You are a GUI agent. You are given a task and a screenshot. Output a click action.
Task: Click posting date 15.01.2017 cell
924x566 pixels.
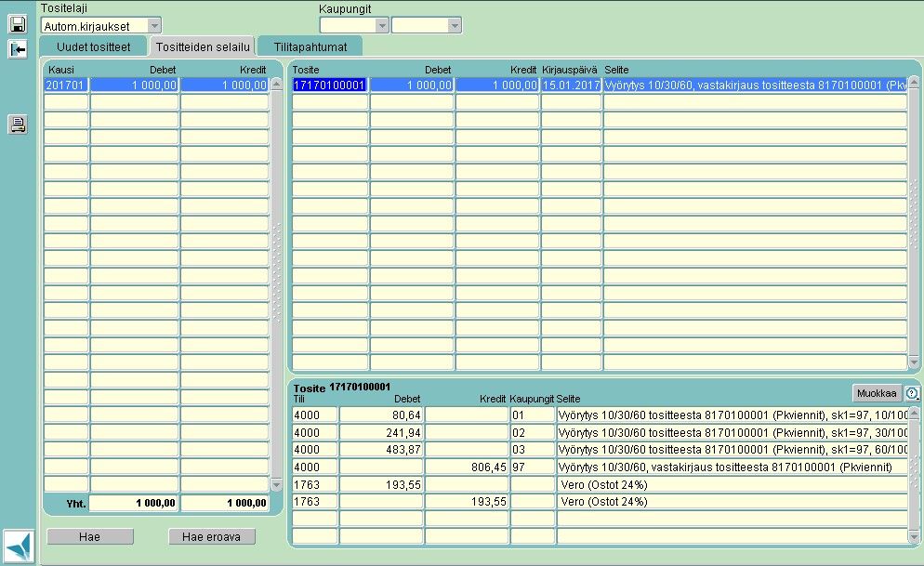pyautogui.click(x=571, y=86)
